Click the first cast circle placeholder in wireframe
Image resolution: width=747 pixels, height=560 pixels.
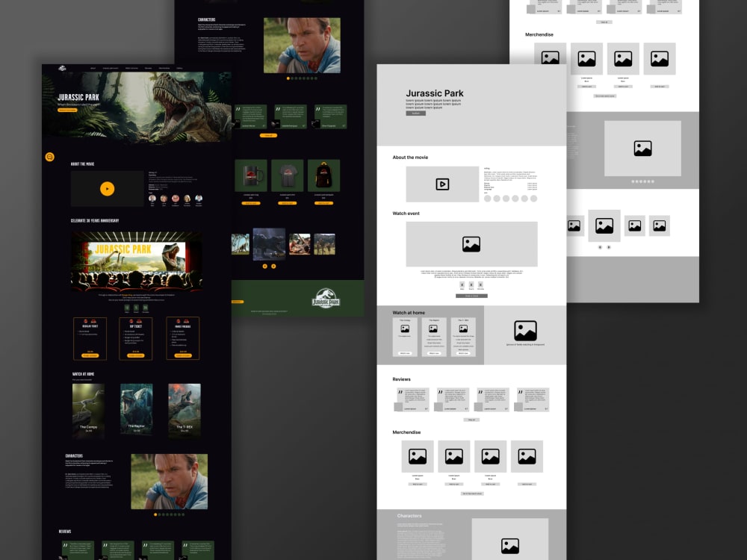click(487, 199)
